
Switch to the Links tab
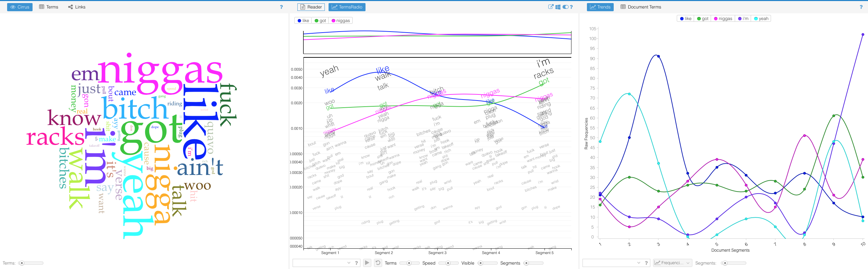pos(77,7)
